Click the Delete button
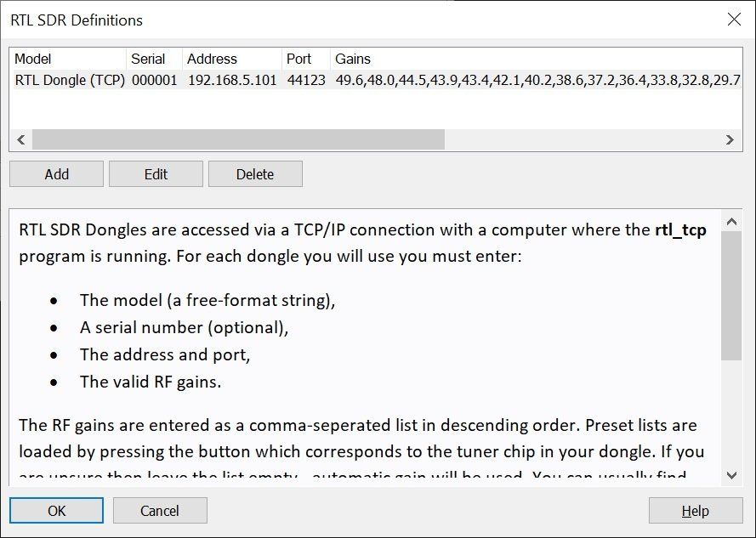This screenshot has width=756, height=538. pyautogui.click(x=255, y=174)
